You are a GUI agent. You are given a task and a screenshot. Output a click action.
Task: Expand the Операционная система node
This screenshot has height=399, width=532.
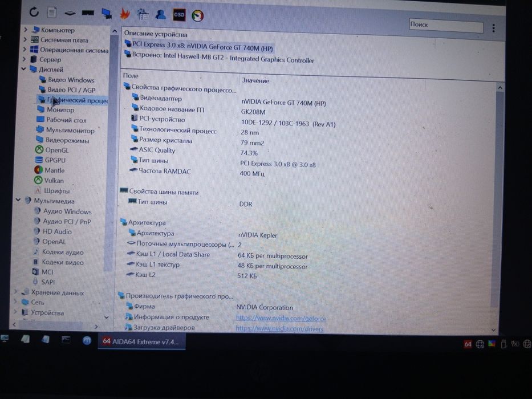24,50
